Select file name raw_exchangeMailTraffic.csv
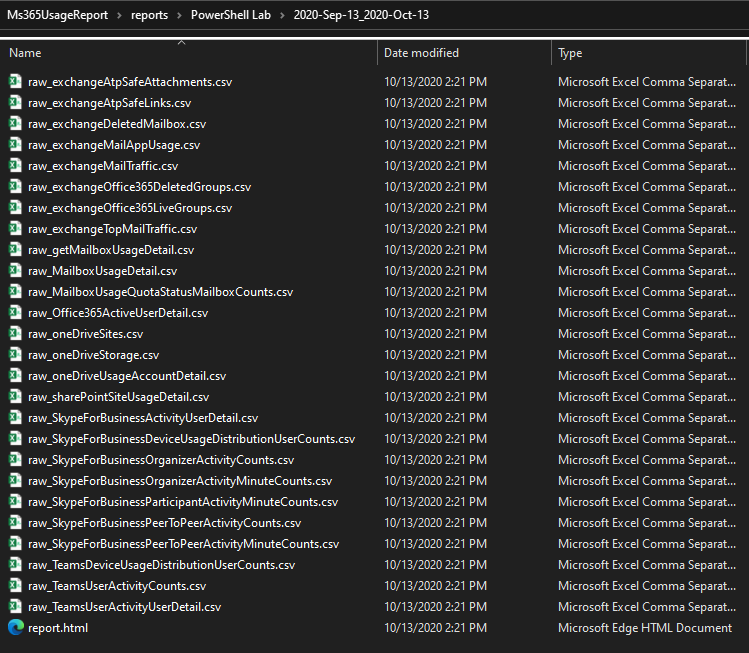Image resolution: width=749 pixels, height=653 pixels. pyautogui.click(x=103, y=165)
